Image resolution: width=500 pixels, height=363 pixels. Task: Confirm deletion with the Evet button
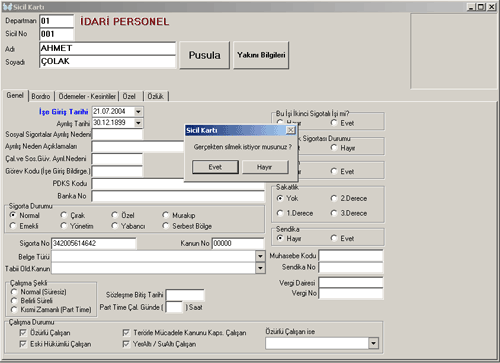point(215,167)
